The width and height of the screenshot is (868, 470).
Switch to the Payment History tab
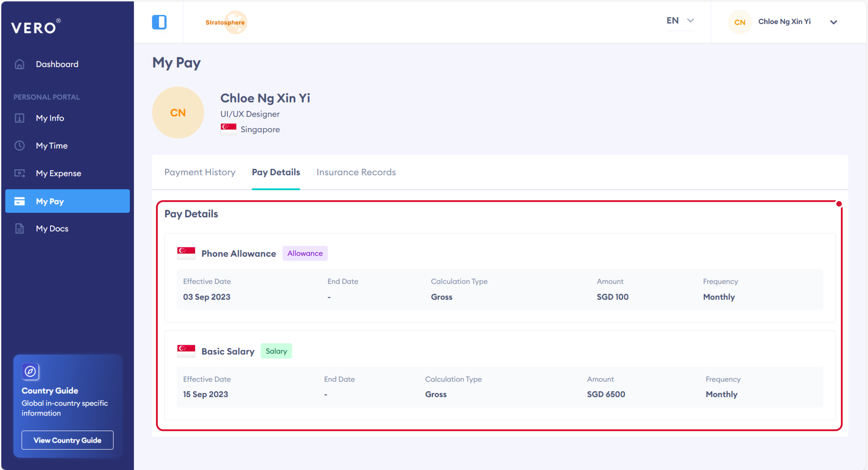point(200,172)
